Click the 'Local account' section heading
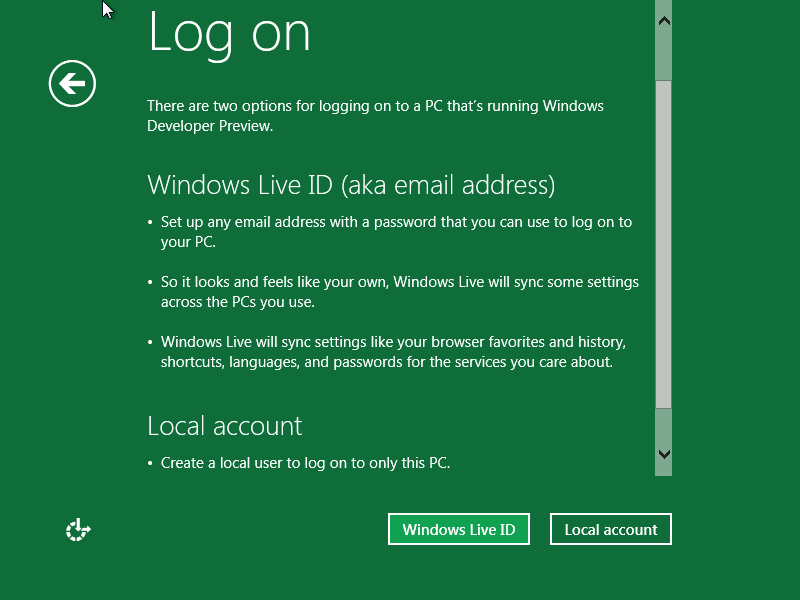Screen dimensions: 800x600 [224, 426]
